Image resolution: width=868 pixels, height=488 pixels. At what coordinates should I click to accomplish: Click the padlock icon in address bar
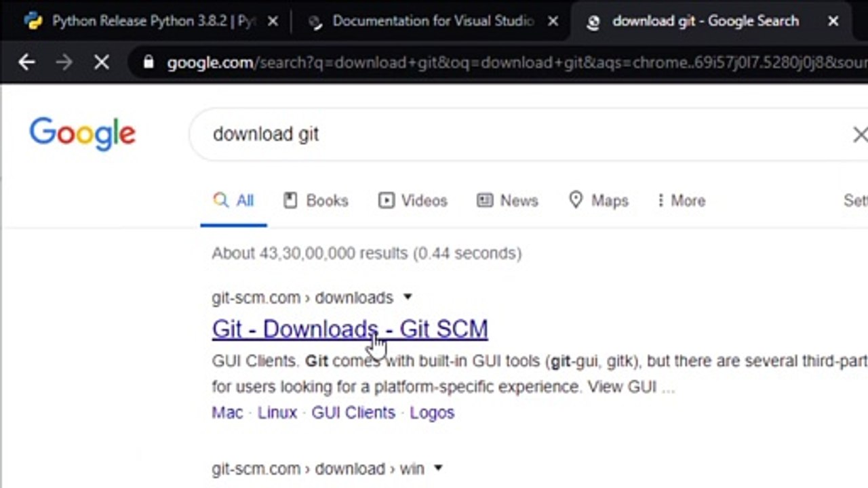[x=149, y=62]
